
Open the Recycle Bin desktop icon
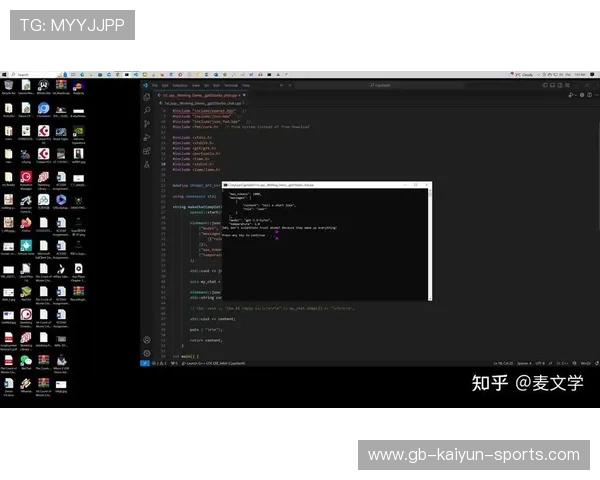pyautogui.click(x=9, y=86)
